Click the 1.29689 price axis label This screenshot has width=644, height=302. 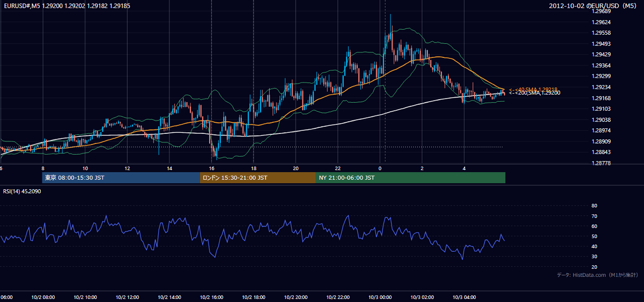tap(602, 11)
